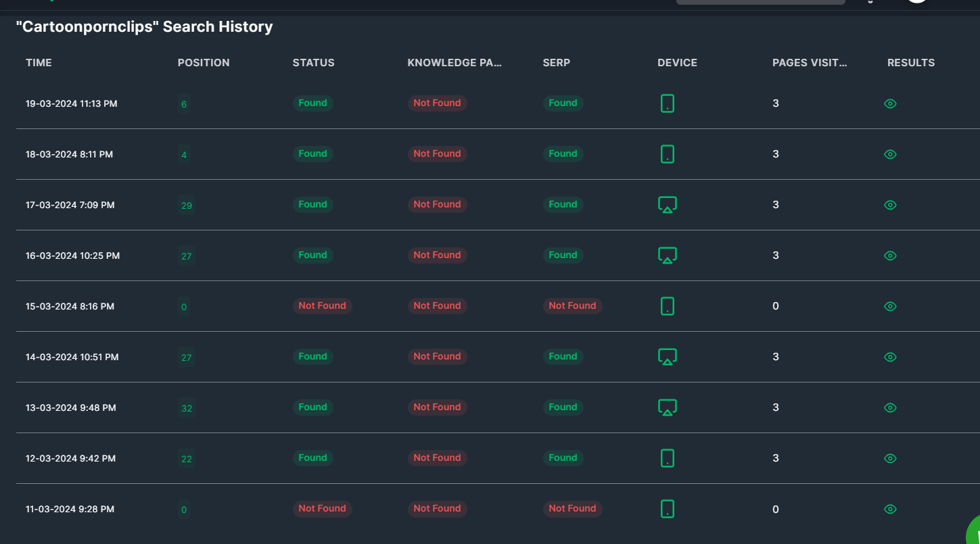Click the device icon for 12-03-2024 row
Viewport: 980px width, 544px height.
(668, 458)
